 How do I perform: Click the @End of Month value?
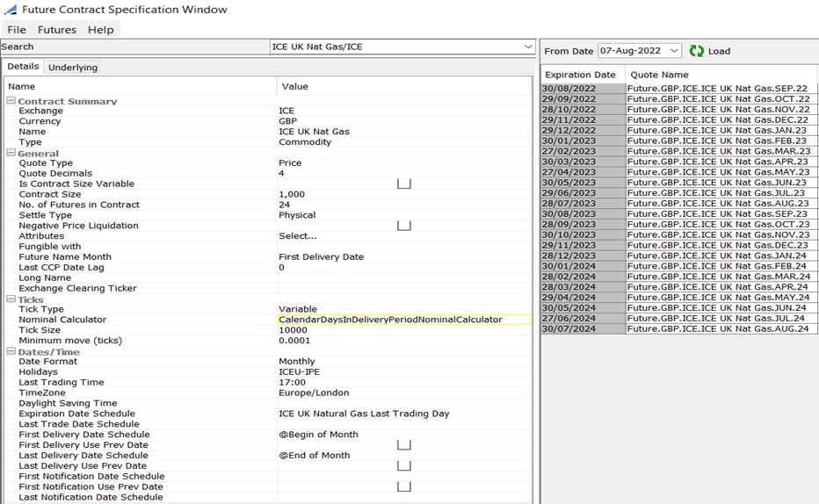pos(315,455)
